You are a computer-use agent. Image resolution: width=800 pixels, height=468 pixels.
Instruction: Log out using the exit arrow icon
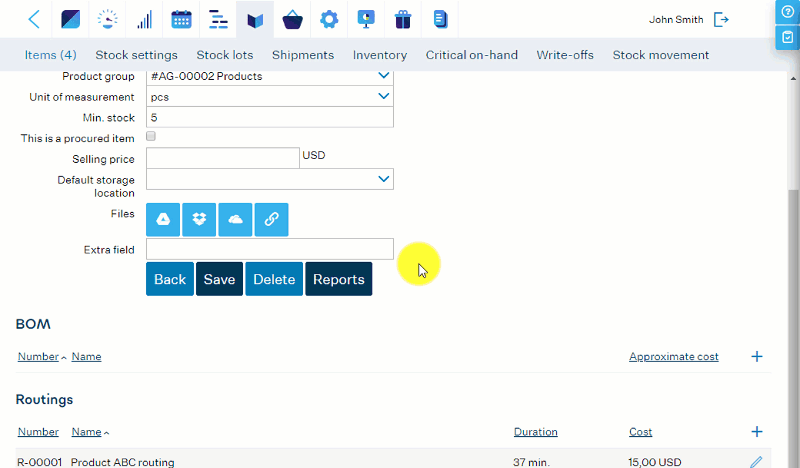pyautogui.click(x=721, y=19)
